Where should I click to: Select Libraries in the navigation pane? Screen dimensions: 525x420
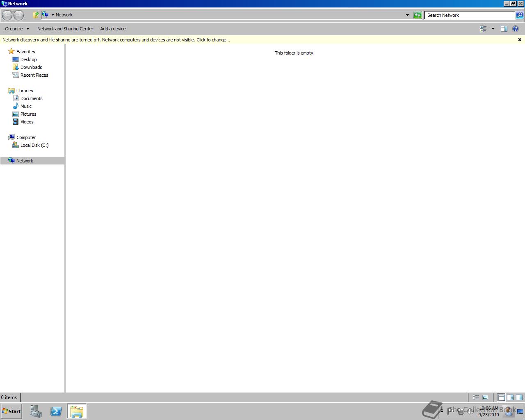[x=25, y=91]
